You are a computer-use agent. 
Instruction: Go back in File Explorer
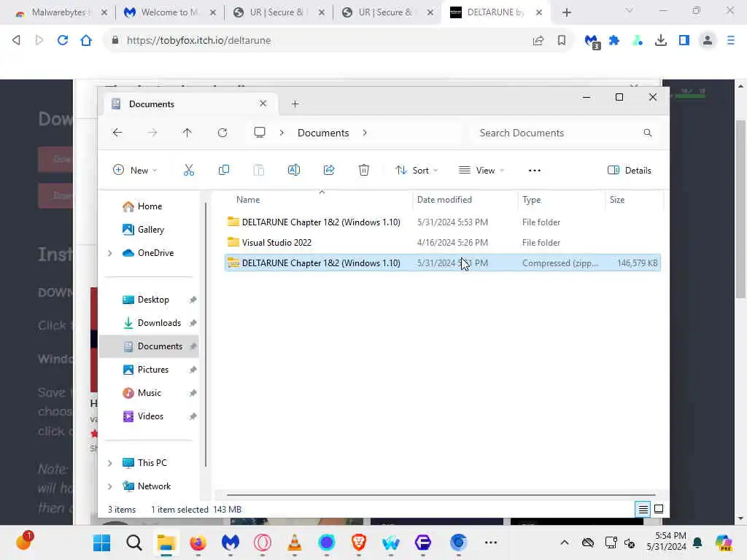tap(117, 133)
